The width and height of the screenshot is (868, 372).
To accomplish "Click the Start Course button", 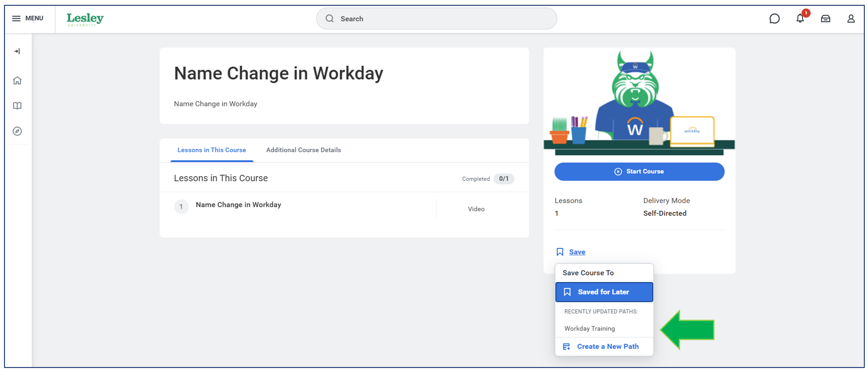I will [639, 172].
